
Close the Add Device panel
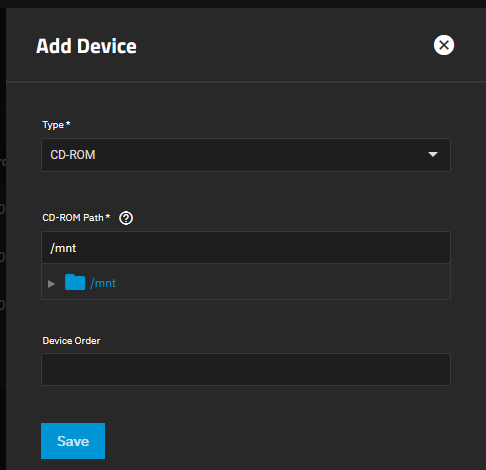click(444, 45)
